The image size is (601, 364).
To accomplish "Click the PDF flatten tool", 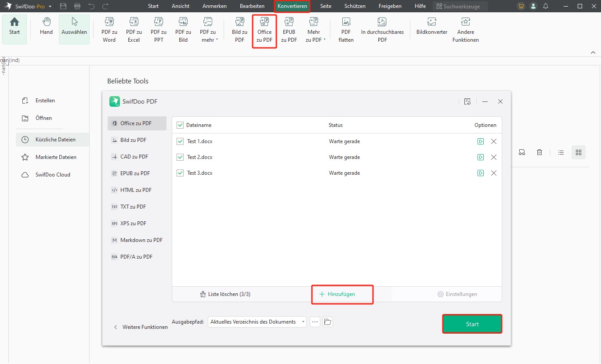I will (346, 30).
